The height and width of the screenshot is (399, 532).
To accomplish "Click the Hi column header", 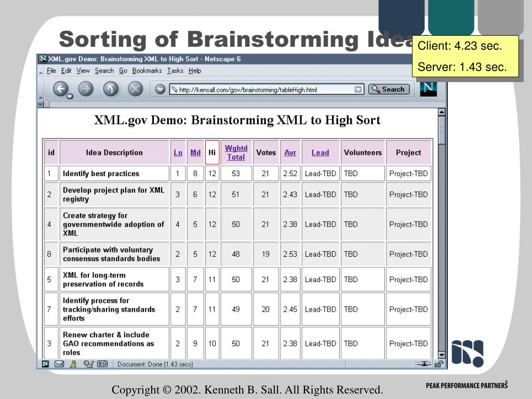I will 212,152.
